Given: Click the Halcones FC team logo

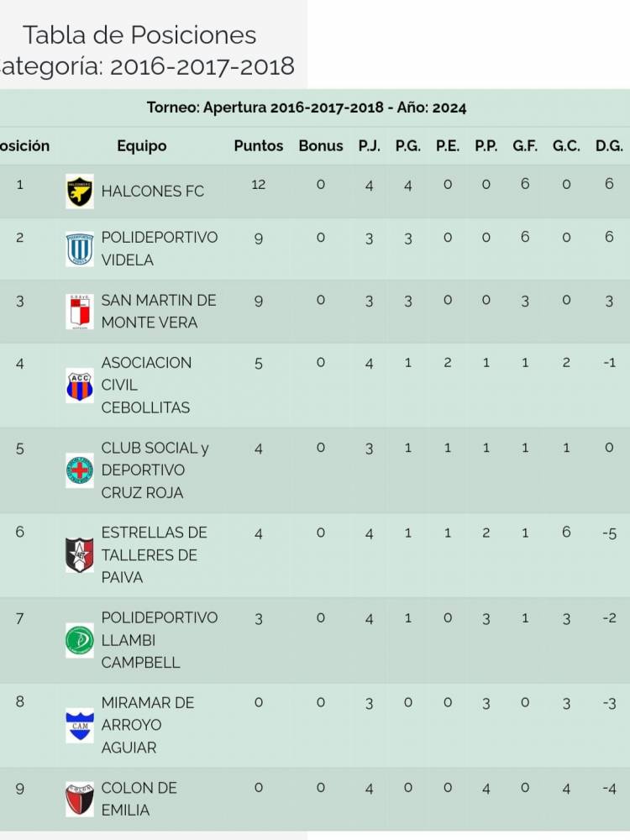Looking at the screenshot, I should [80, 192].
